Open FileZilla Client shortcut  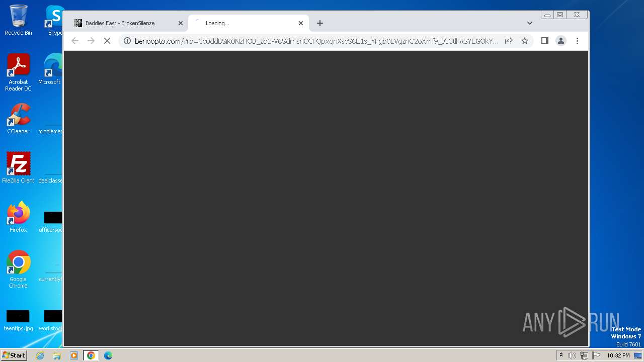(x=18, y=168)
